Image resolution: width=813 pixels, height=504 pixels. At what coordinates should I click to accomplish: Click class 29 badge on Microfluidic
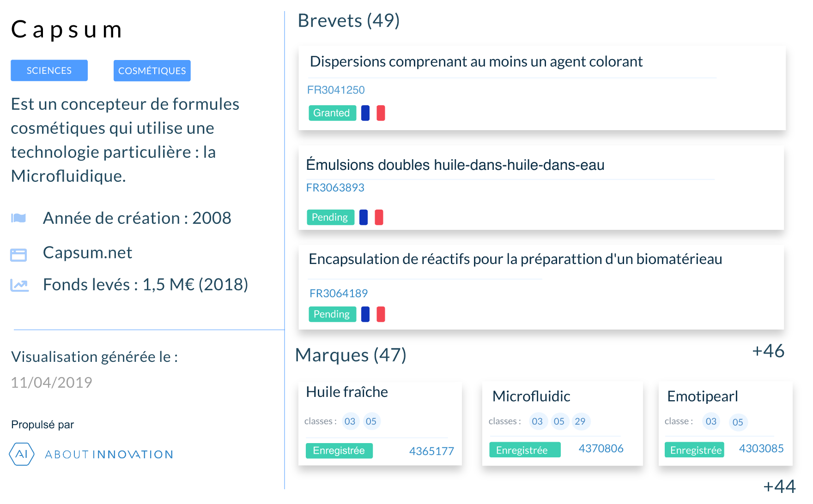581,421
